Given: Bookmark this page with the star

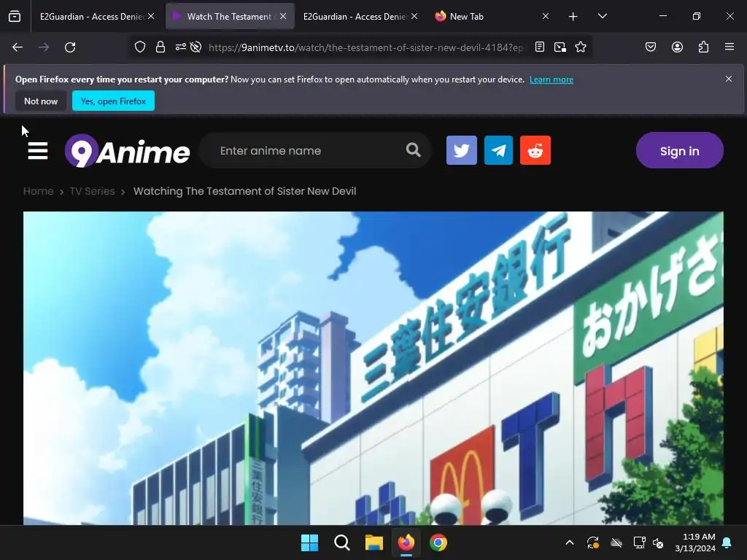Looking at the screenshot, I should click(x=581, y=47).
